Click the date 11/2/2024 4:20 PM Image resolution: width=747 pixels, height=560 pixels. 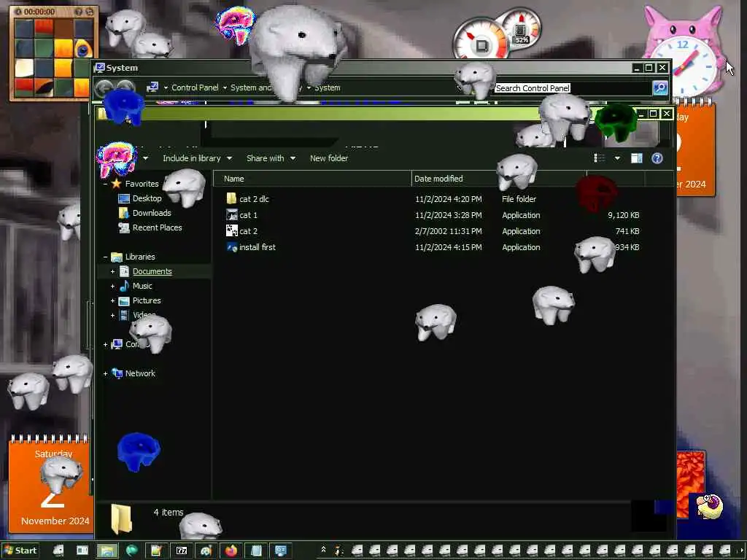(449, 199)
